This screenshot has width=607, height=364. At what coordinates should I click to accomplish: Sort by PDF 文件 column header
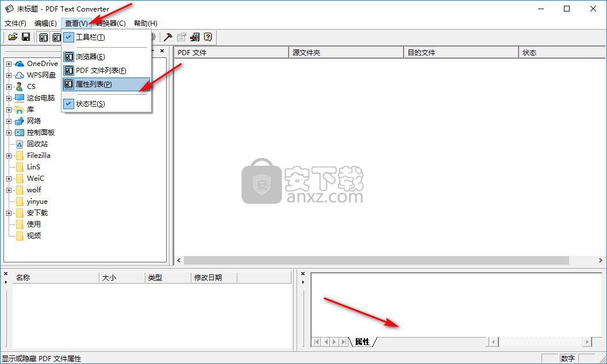[x=232, y=53]
